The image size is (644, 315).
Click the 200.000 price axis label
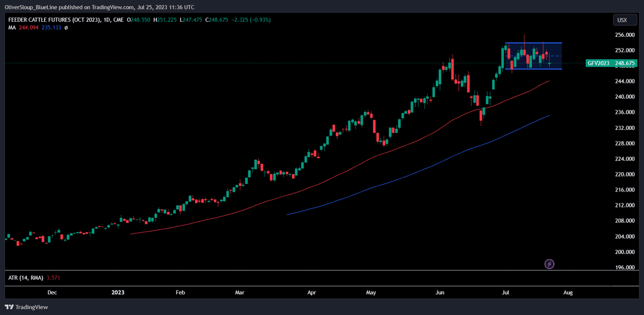626,252
